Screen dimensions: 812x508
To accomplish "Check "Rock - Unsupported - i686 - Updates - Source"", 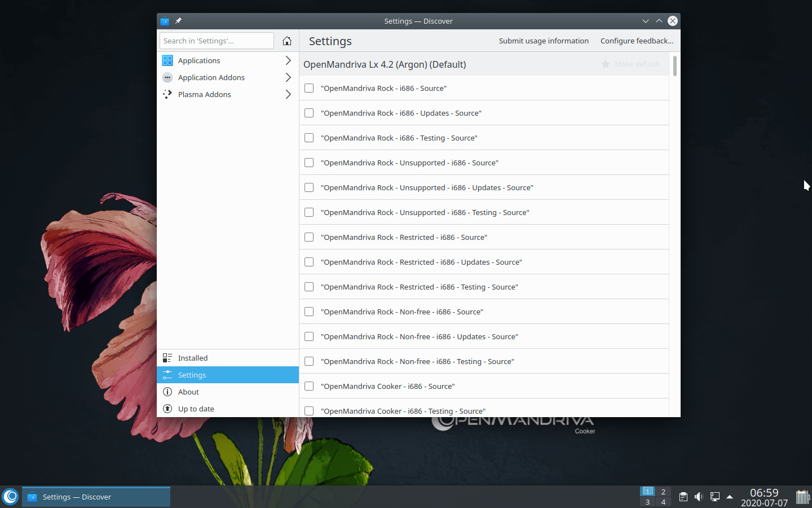I will point(309,187).
